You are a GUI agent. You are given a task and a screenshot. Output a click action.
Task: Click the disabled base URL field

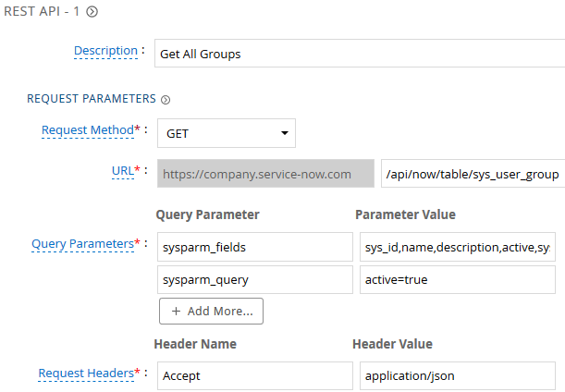tap(265, 174)
